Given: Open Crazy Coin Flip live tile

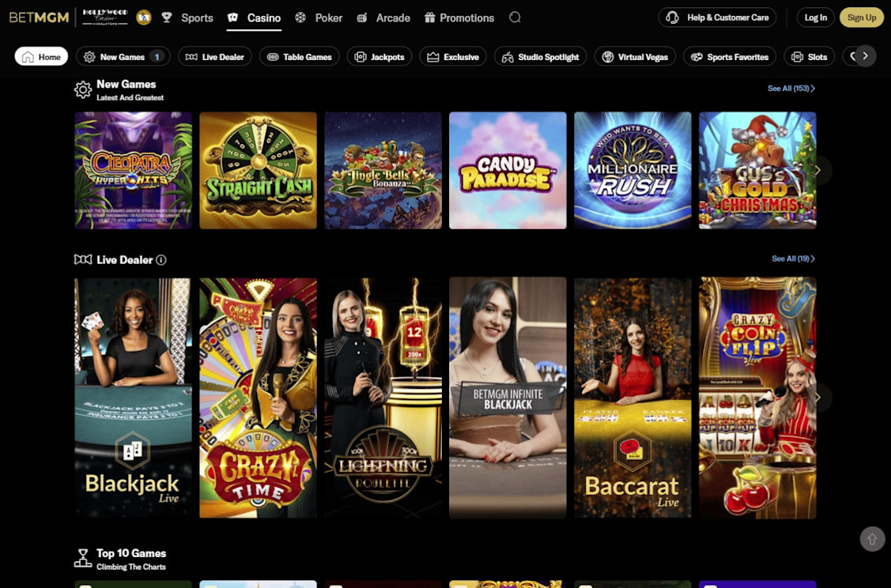Looking at the screenshot, I should 757,398.
